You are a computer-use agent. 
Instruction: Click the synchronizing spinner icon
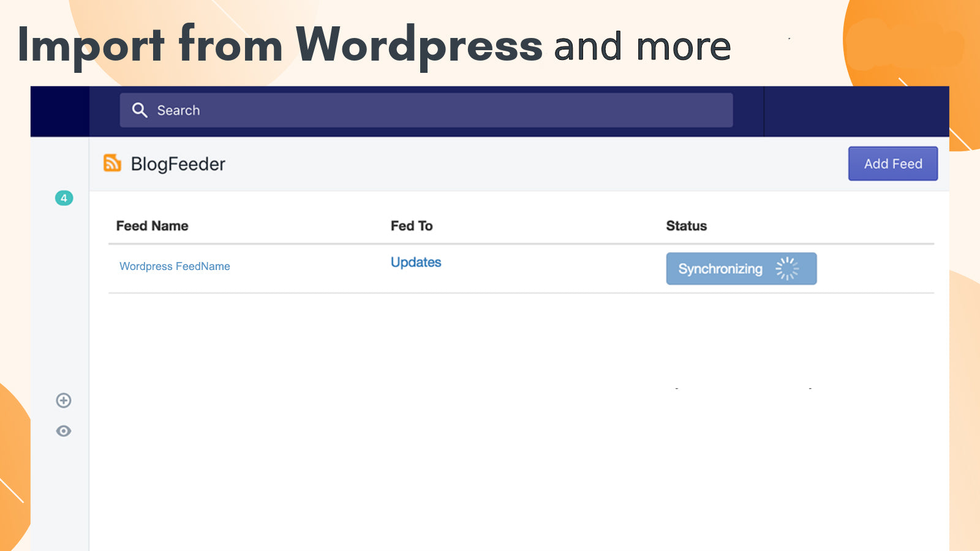click(x=787, y=269)
